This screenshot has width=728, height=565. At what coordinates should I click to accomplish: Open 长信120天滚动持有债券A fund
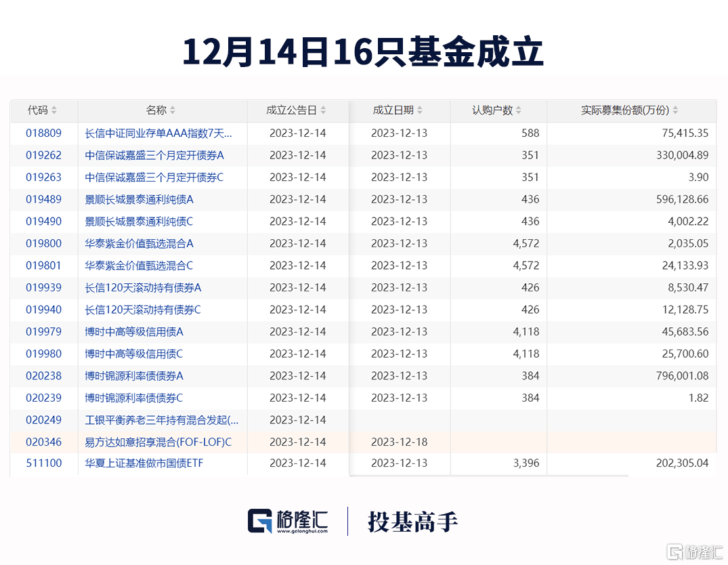coord(143,288)
